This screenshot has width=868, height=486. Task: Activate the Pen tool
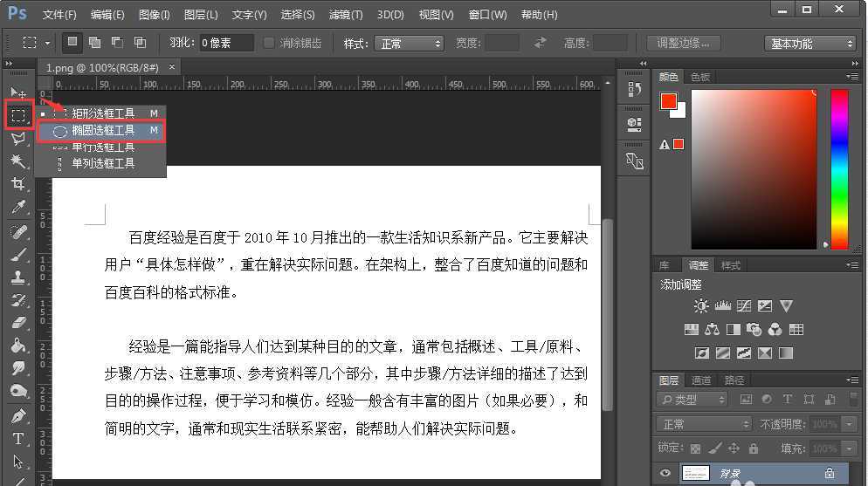(17, 415)
